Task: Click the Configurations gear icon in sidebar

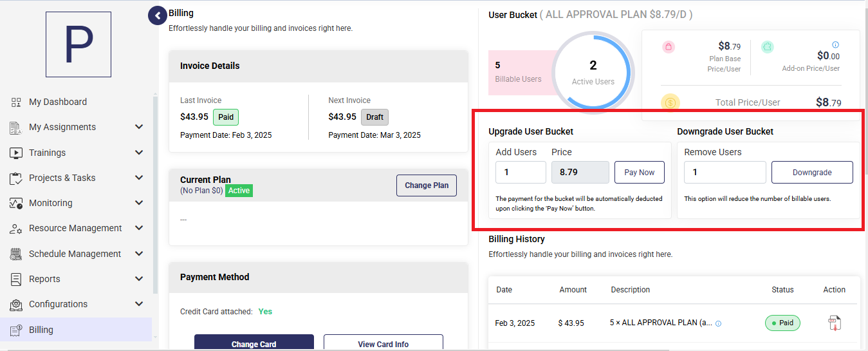Action: click(x=16, y=304)
